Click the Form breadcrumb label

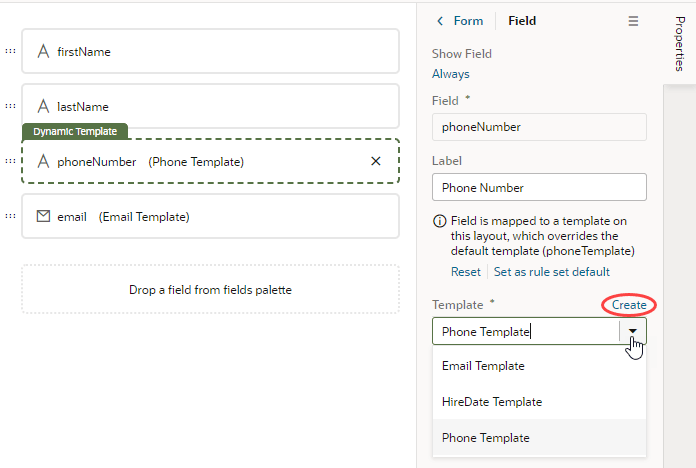pos(468,21)
